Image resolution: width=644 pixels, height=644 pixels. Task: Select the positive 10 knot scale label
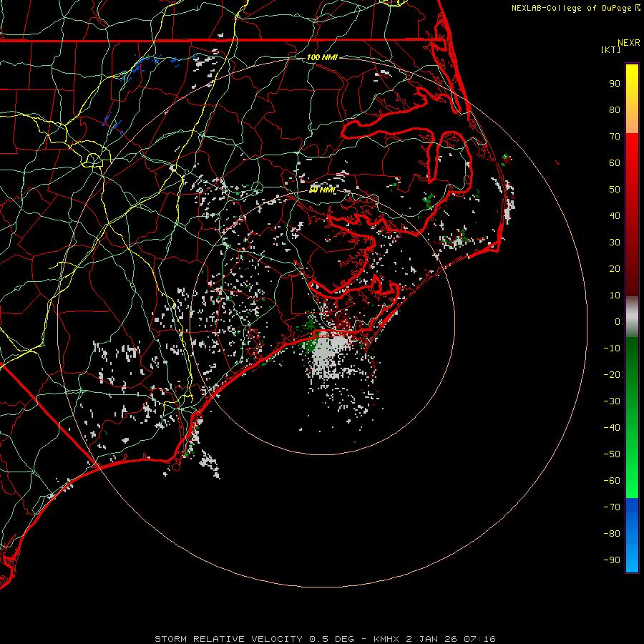tap(615, 296)
